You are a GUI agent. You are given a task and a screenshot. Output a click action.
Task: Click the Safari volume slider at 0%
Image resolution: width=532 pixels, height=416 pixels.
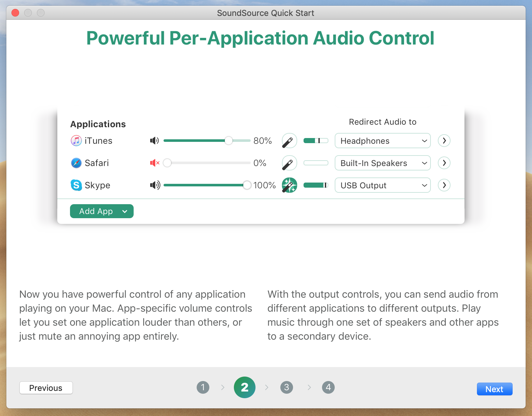point(207,163)
